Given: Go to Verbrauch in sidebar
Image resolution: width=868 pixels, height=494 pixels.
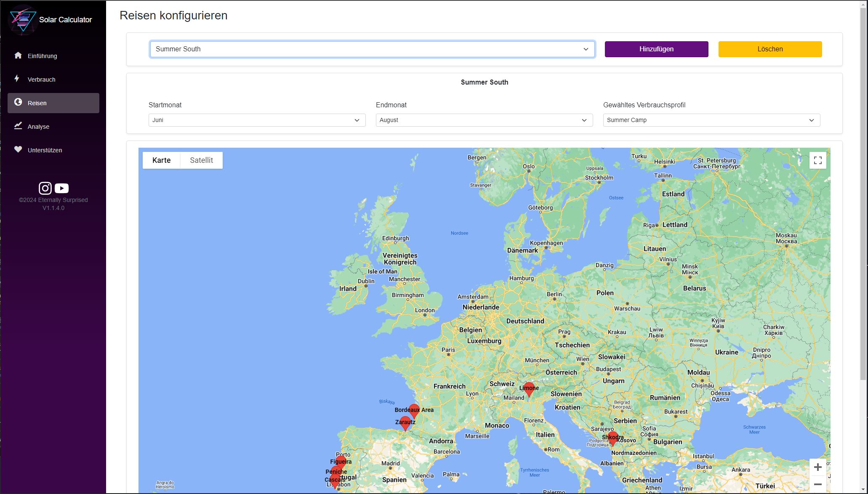Looking at the screenshot, I should (41, 80).
